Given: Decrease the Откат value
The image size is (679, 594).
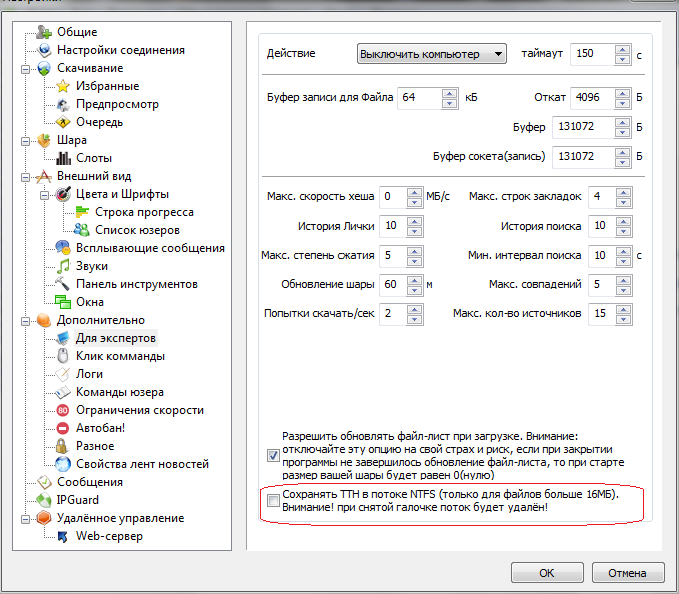Looking at the screenshot, I should tap(623, 103).
